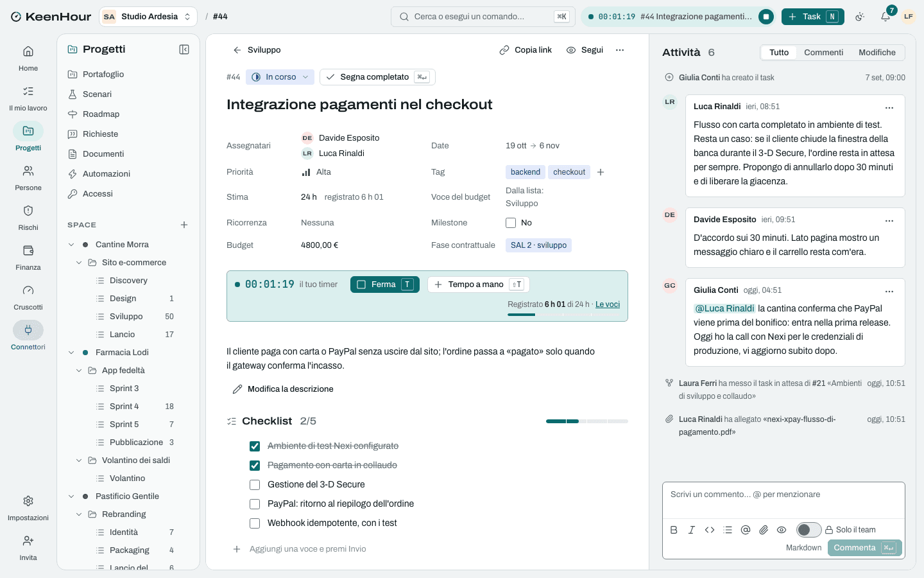924x578 pixels.
Task: Click Modifica la descrizione
Action: (x=283, y=389)
